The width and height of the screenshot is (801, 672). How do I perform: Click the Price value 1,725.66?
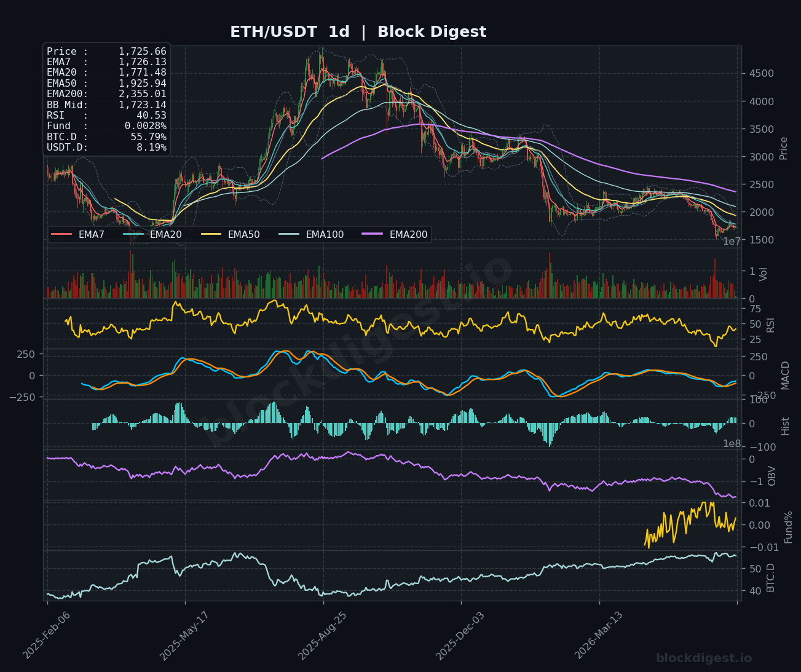pyautogui.click(x=143, y=52)
